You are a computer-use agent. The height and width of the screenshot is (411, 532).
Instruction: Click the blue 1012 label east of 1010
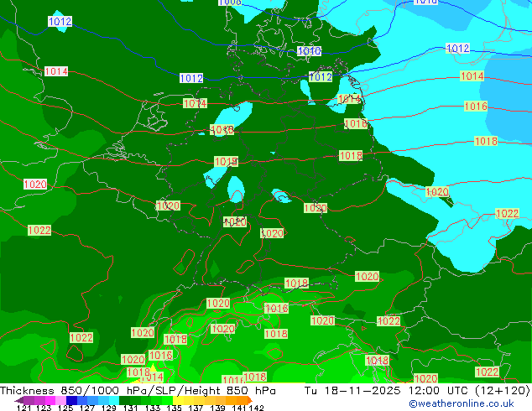[457, 48]
